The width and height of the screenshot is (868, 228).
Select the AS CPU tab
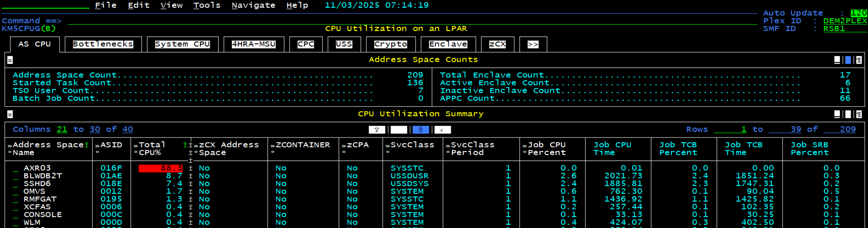pos(35,44)
